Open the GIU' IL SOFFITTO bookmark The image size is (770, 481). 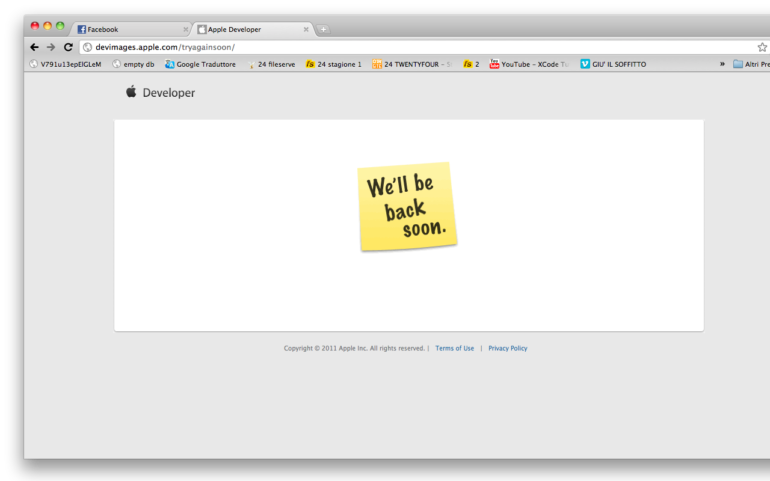tap(613, 64)
